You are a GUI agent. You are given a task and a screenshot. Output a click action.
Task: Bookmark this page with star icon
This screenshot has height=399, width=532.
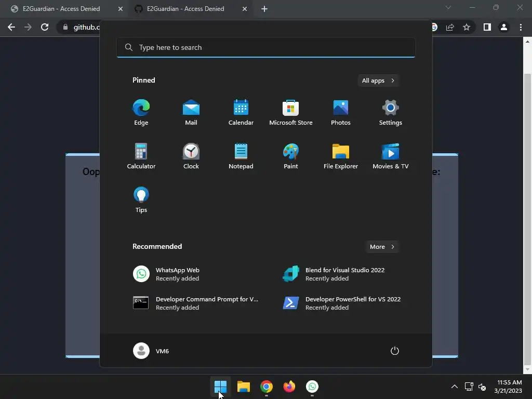click(467, 27)
